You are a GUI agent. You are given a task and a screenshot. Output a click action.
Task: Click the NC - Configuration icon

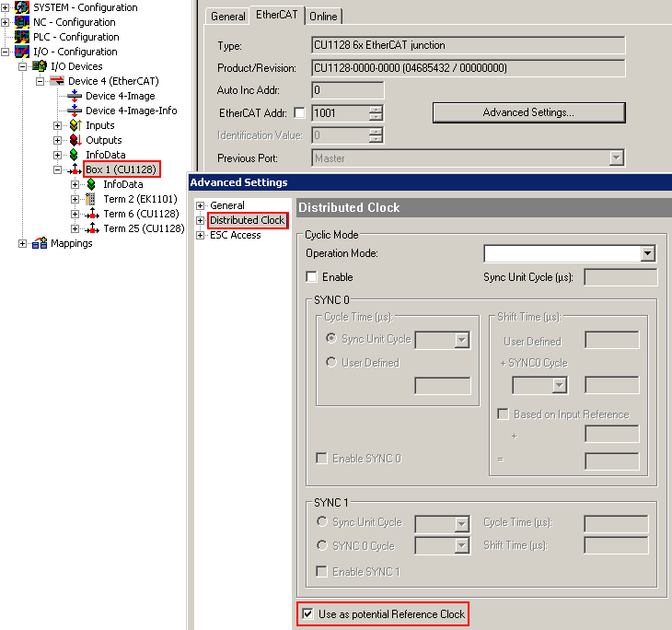point(22,22)
